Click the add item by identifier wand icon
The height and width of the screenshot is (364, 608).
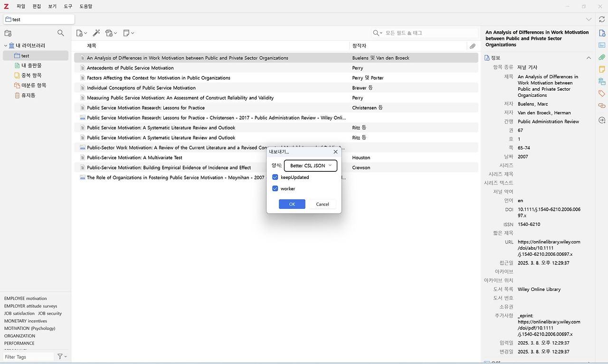96,33
